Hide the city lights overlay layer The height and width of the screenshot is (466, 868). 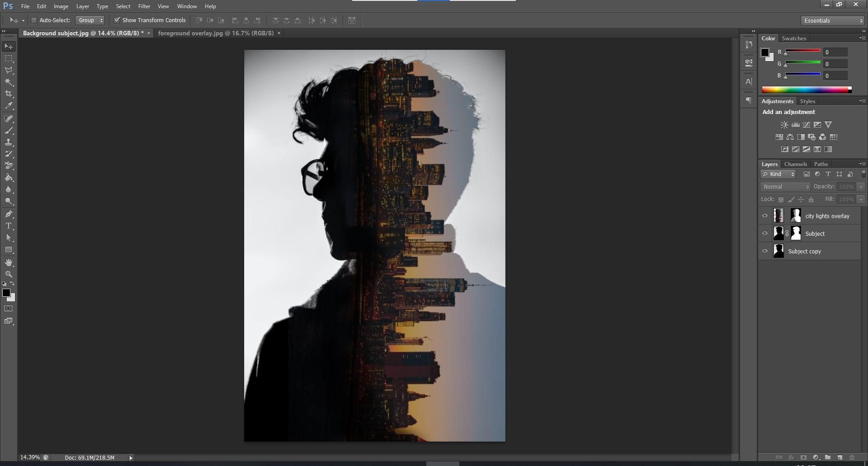coord(765,215)
